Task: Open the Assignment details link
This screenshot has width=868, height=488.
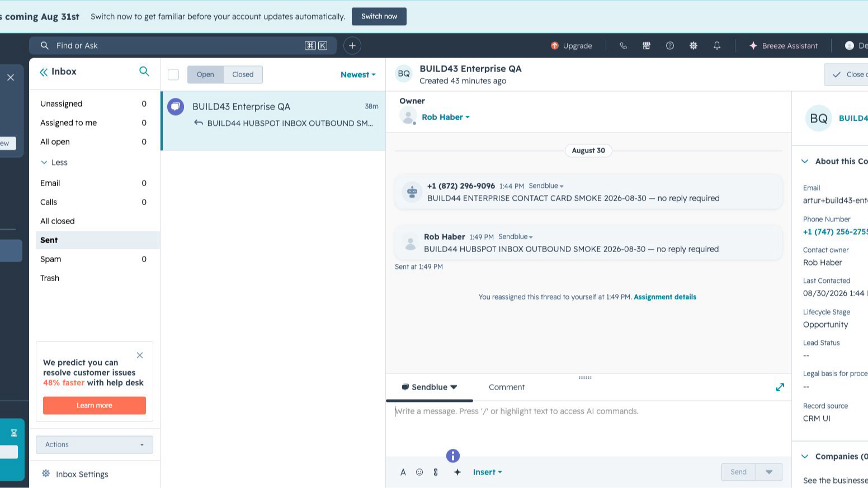Action: pyautogui.click(x=665, y=297)
